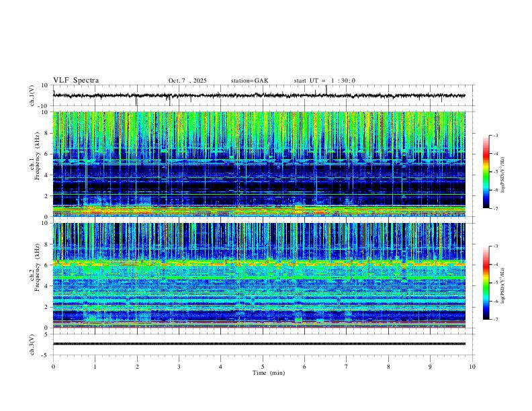Screen dimensions: 532x411
Task: Click inside the ch.2 spectrogram panel
Action: click(259, 275)
